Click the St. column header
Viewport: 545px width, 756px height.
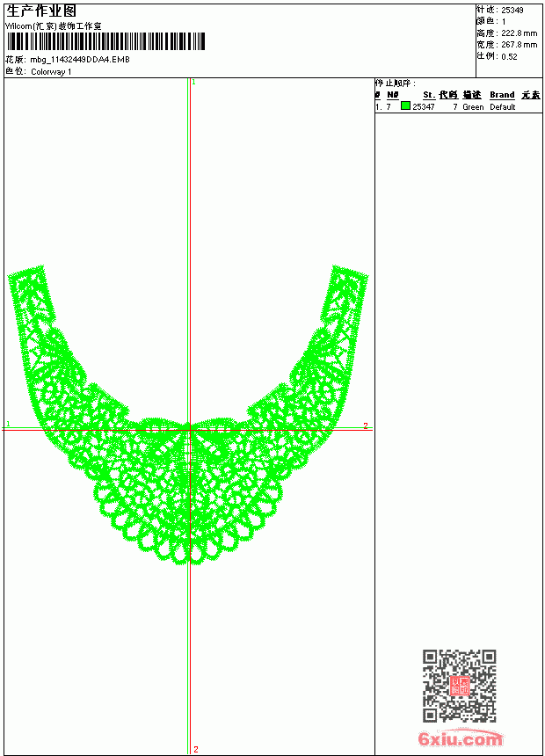(x=429, y=95)
